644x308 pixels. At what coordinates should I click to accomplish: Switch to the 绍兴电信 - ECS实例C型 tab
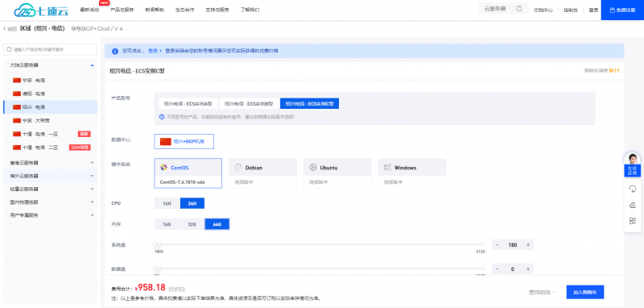tap(309, 104)
